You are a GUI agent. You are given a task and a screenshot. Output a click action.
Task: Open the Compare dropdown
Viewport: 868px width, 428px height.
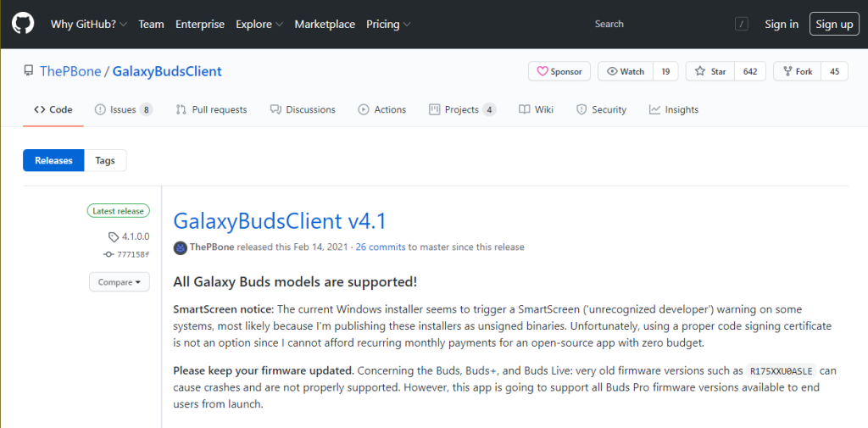[119, 282]
